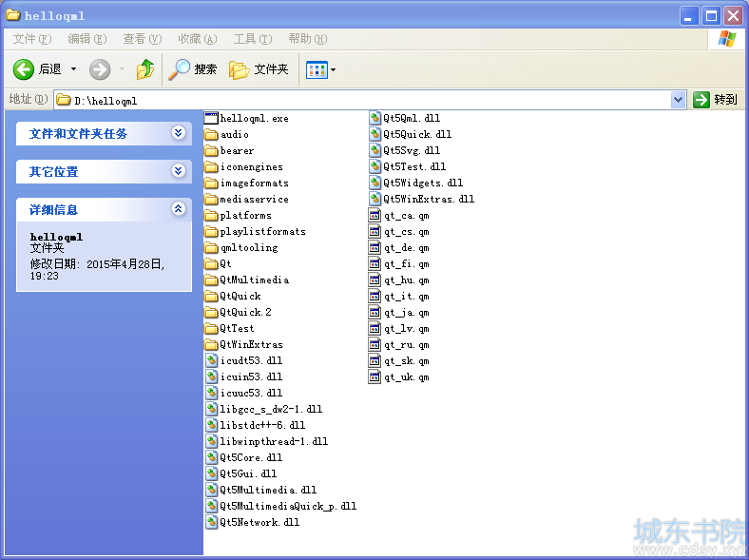Screen dimensions: 749x560
Task: Select the file named qt_ru.qm
Action: coord(399,345)
